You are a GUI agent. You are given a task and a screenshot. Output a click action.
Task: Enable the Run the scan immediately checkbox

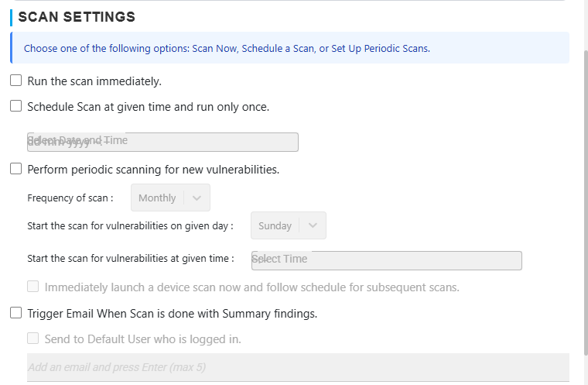(x=15, y=81)
